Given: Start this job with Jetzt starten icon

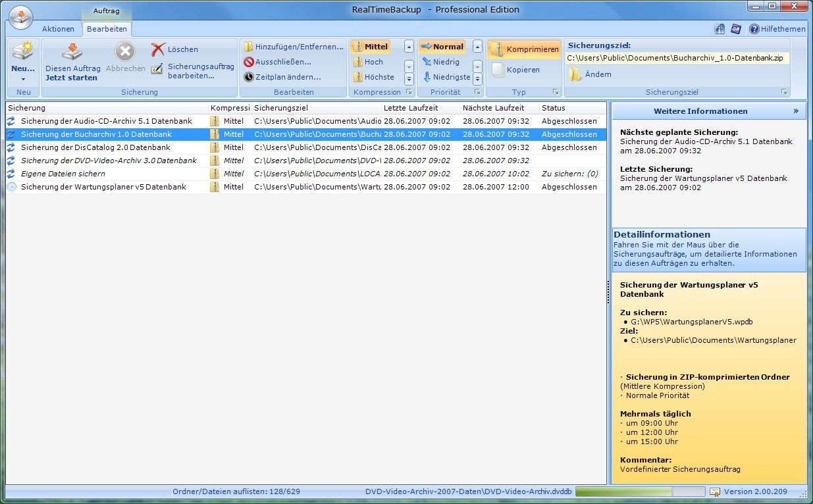Looking at the screenshot, I should click(x=72, y=52).
